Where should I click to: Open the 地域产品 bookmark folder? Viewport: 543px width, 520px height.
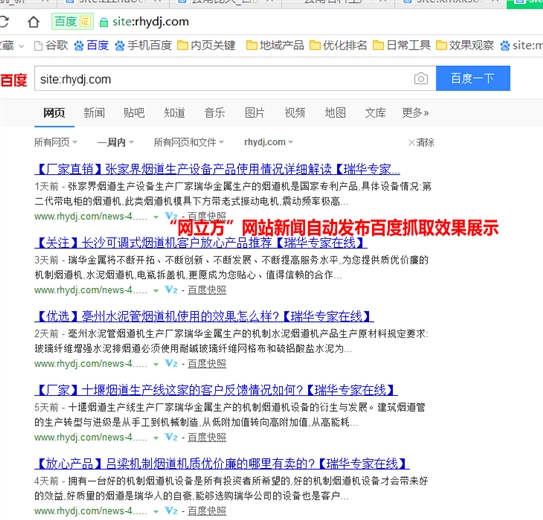pos(275,45)
